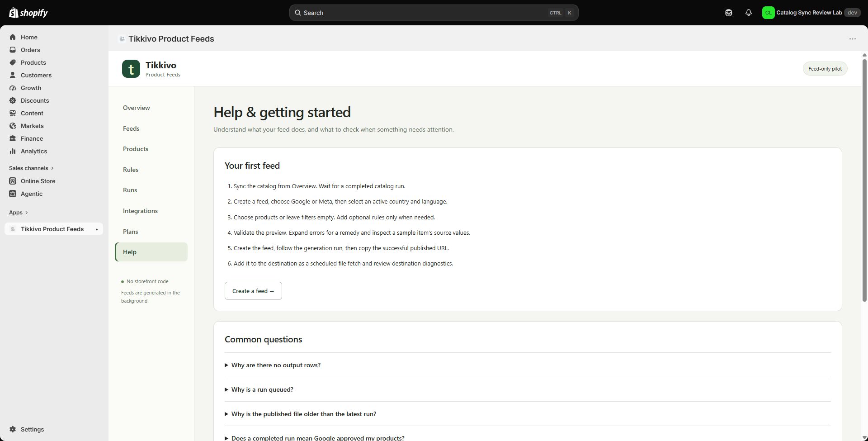Screen dimensions: 868x441
Task: Click step 'Create the feed, follow the generation run'
Action: (x=341, y=248)
